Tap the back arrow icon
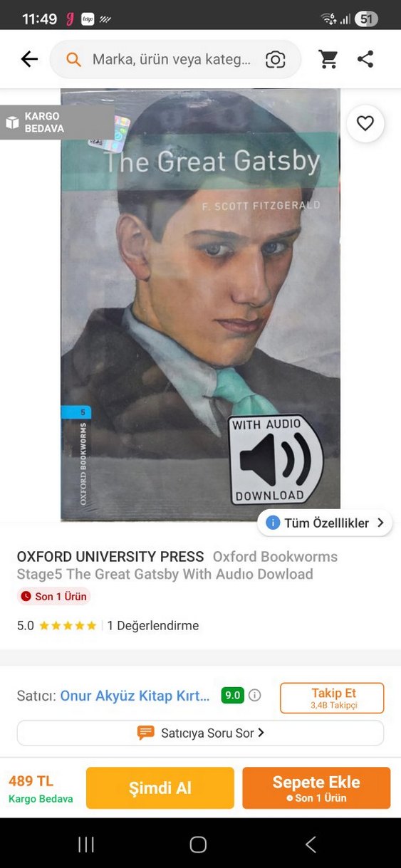 coord(29,59)
